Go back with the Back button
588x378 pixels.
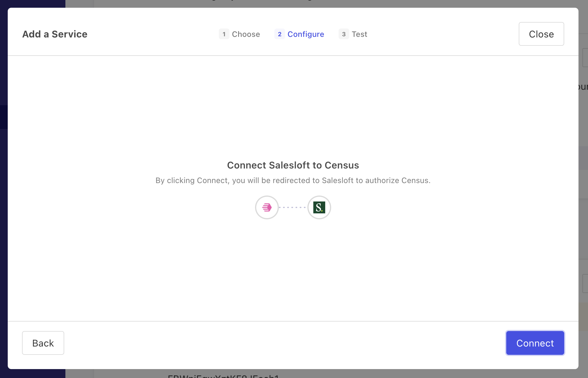(43, 343)
